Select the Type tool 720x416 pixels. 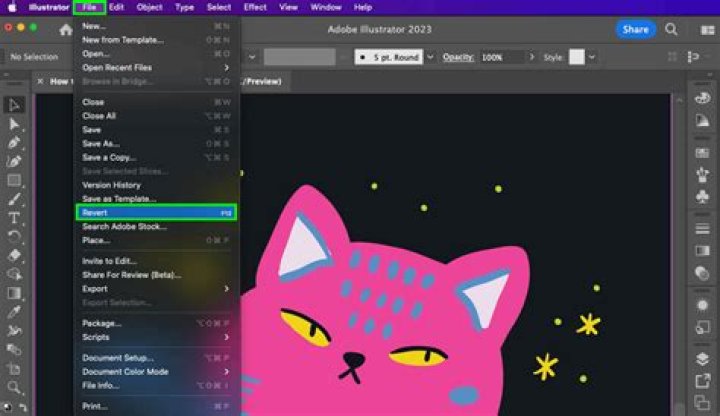click(x=14, y=218)
